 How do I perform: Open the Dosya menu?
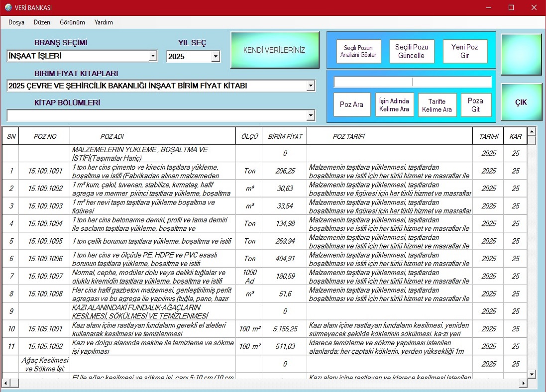(x=16, y=22)
